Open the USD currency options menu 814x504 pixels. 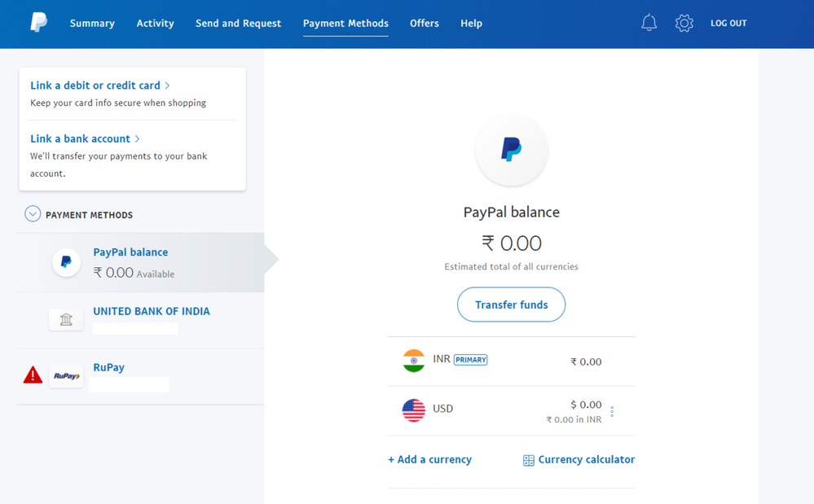(612, 411)
